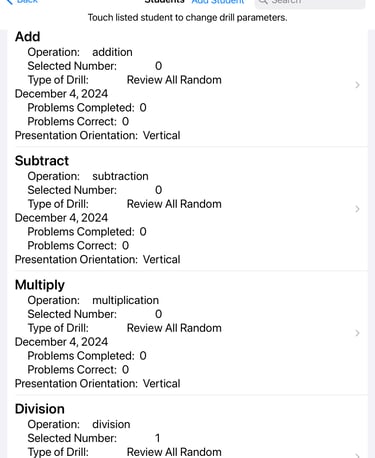Click the magnifier icon in search bar

(x=263, y=2)
